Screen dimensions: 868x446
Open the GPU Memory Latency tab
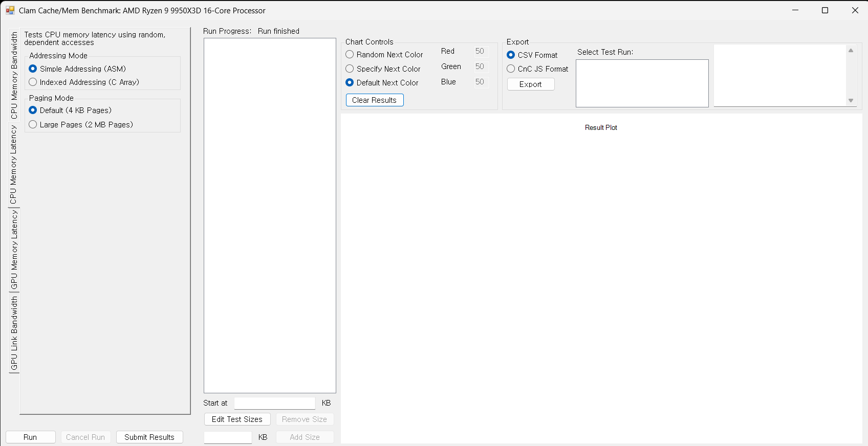(14, 249)
